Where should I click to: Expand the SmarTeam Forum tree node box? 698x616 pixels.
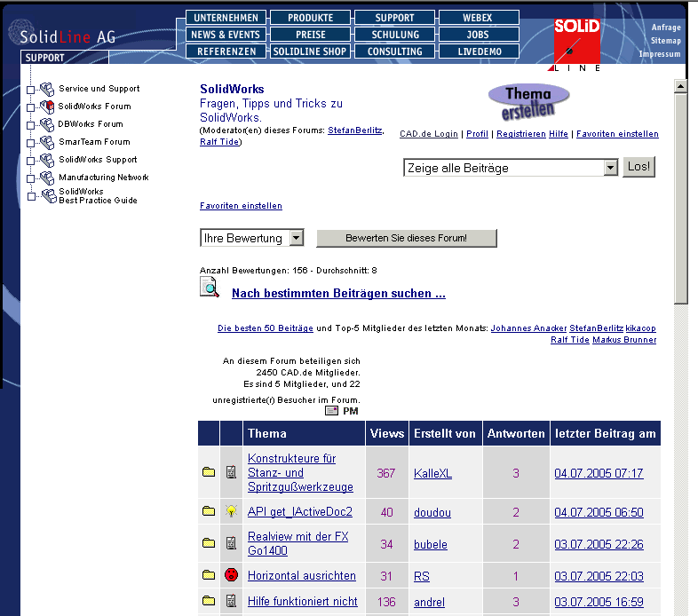tap(30, 143)
